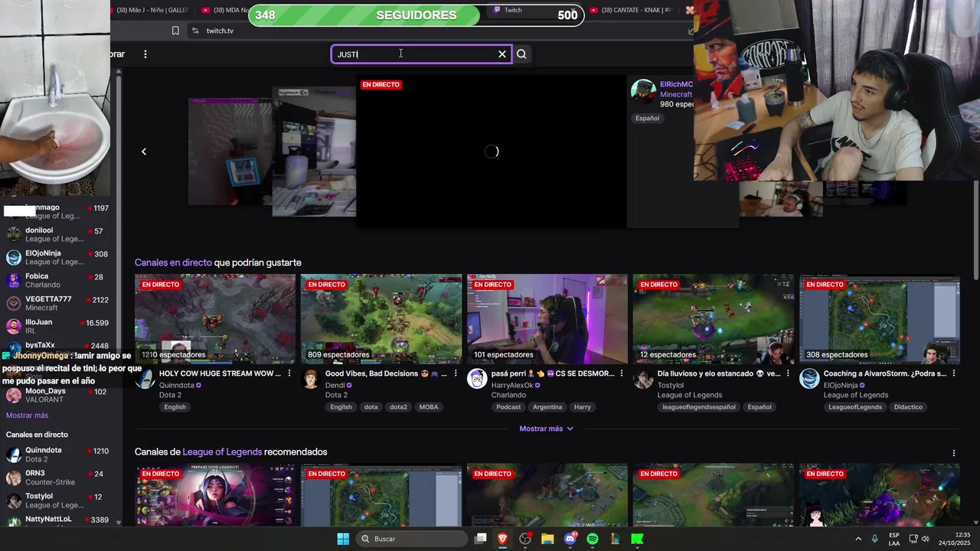Open Kick app from taskbar

pos(637,539)
